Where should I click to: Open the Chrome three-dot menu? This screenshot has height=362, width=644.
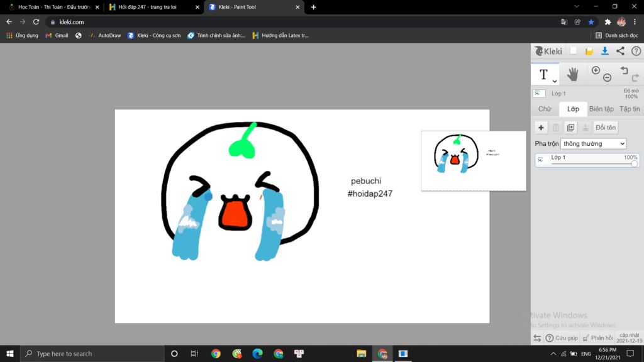click(635, 22)
